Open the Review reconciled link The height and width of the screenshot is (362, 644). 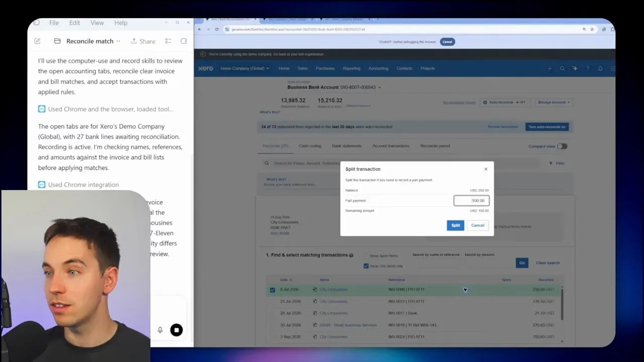click(x=503, y=127)
